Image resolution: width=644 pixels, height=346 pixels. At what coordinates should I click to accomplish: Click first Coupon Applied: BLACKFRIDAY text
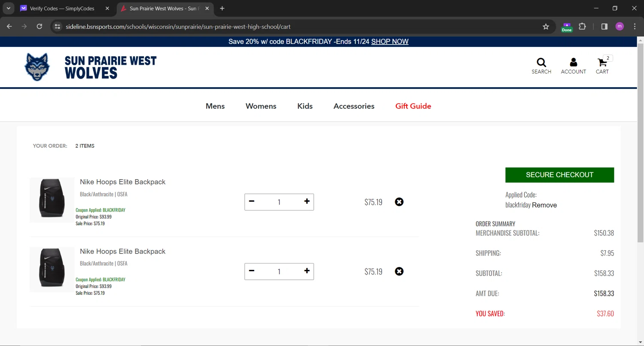click(100, 210)
